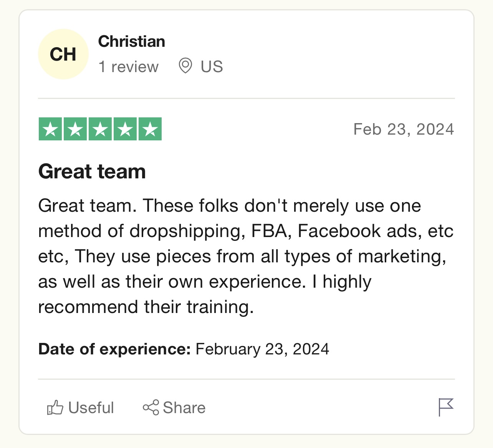The image size is (493, 448).
Task: Click the third green rating star
Action: pyautogui.click(x=100, y=129)
